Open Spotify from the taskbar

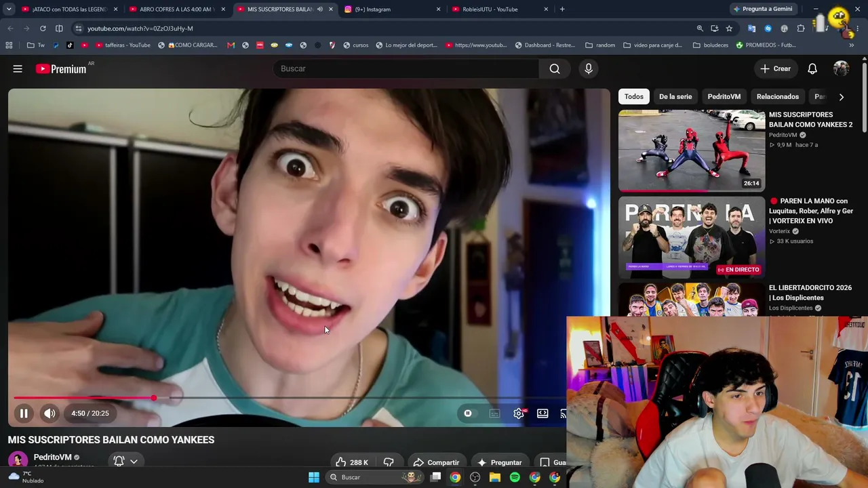pyautogui.click(x=515, y=477)
